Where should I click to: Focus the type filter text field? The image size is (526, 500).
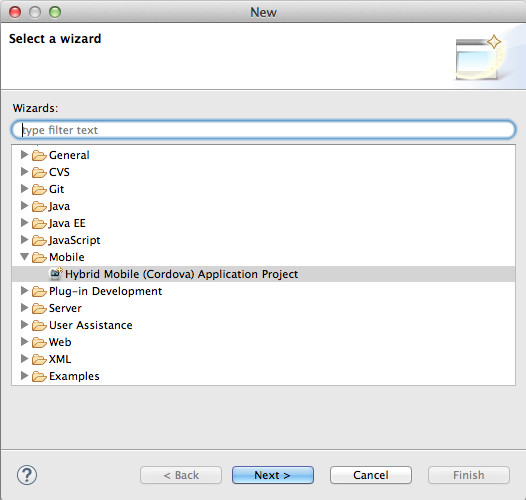pos(263,130)
